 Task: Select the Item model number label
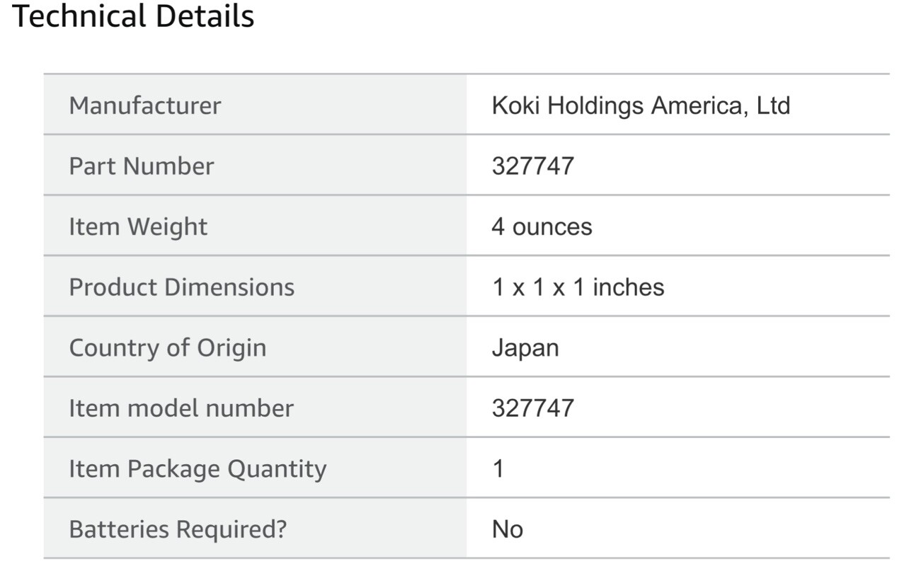(181, 408)
